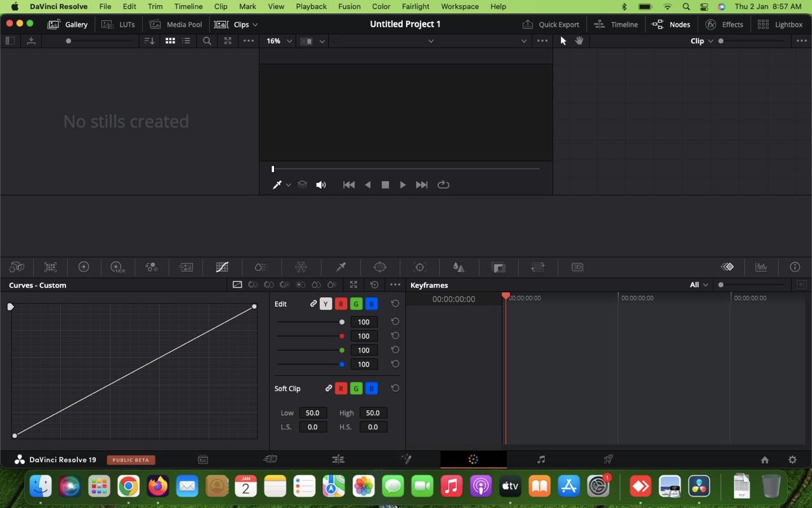Open the Power Window palette

coord(380,267)
